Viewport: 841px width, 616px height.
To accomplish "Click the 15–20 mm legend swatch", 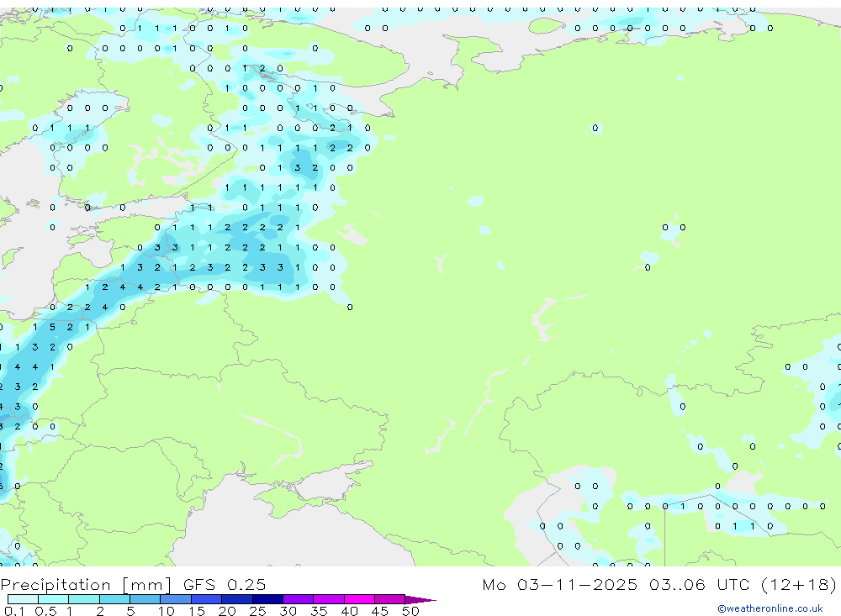I will coord(207,599).
